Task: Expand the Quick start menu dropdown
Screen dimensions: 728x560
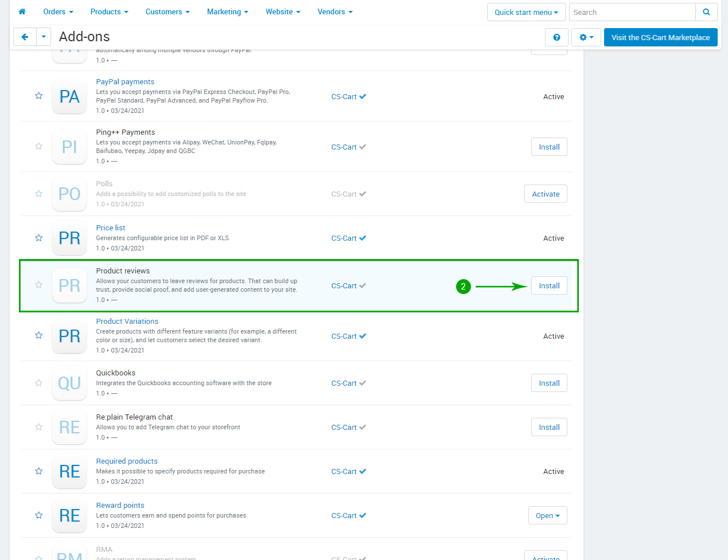Action: (525, 12)
